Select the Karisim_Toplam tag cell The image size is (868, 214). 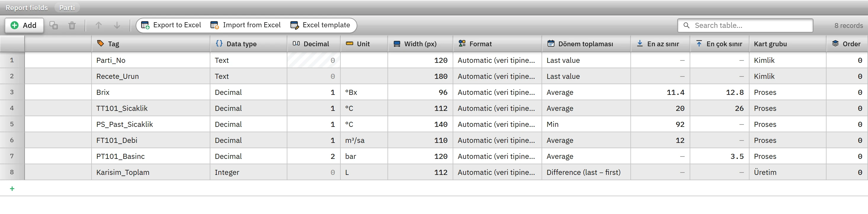click(151, 173)
